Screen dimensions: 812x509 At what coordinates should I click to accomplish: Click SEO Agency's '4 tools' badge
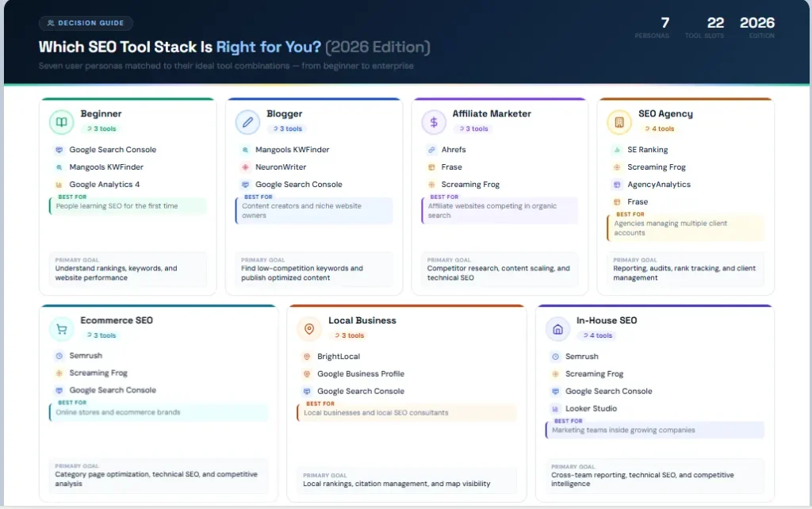click(x=659, y=129)
